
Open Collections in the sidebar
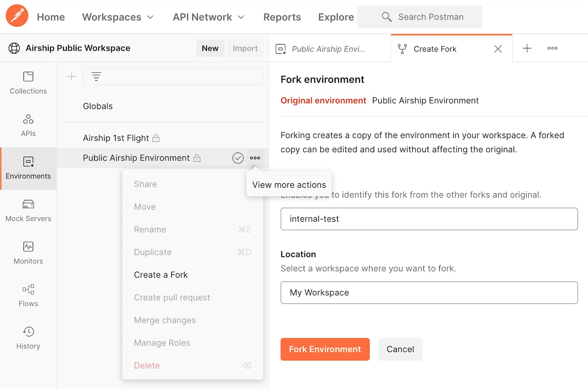click(28, 83)
